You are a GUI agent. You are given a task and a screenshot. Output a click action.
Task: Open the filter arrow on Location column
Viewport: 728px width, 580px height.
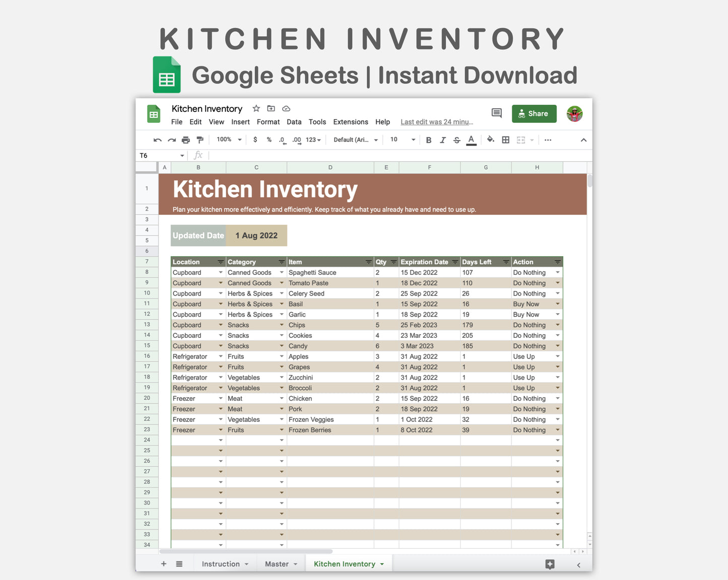pyautogui.click(x=221, y=262)
